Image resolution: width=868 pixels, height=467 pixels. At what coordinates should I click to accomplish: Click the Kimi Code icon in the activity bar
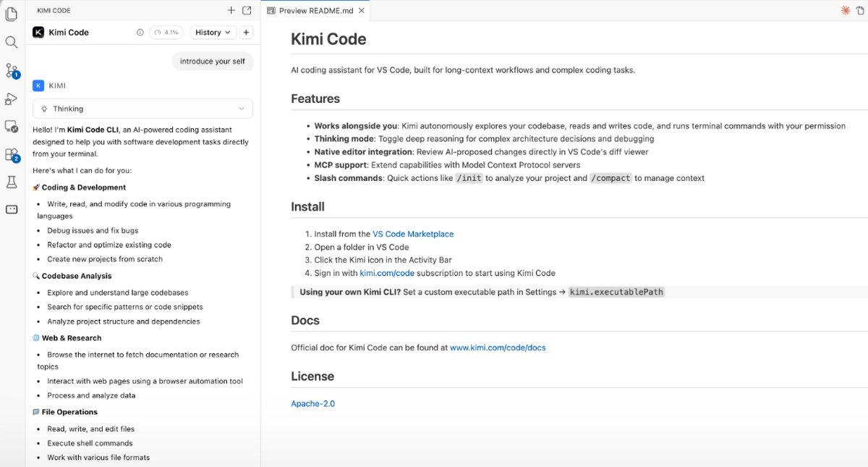(x=12, y=209)
